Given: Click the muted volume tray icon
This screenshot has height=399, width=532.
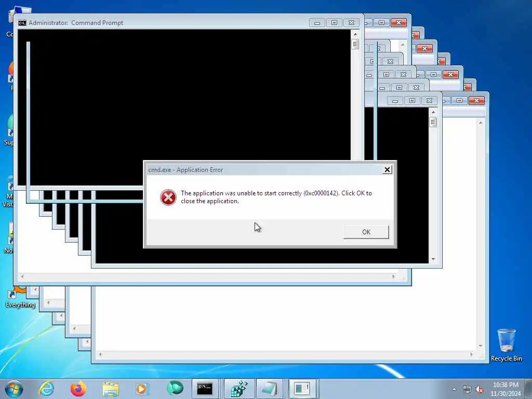Looking at the screenshot, I should pyautogui.click(x=480, y=390).
